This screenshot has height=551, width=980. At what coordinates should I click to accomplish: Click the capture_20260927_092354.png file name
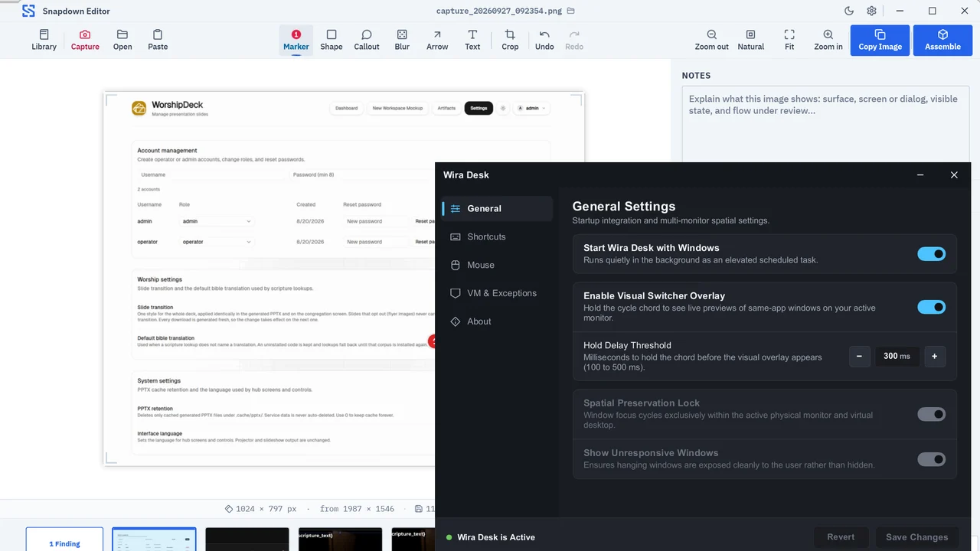tap(499, 11)
